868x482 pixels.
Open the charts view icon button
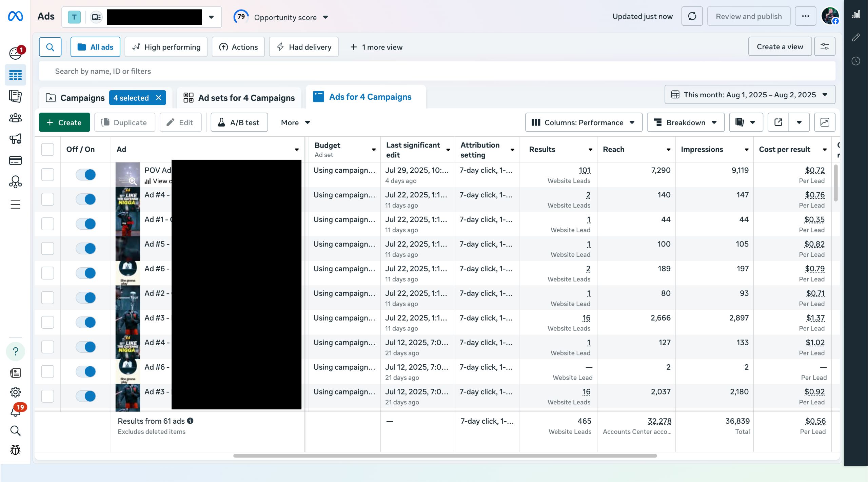click(x=825, y=122)
